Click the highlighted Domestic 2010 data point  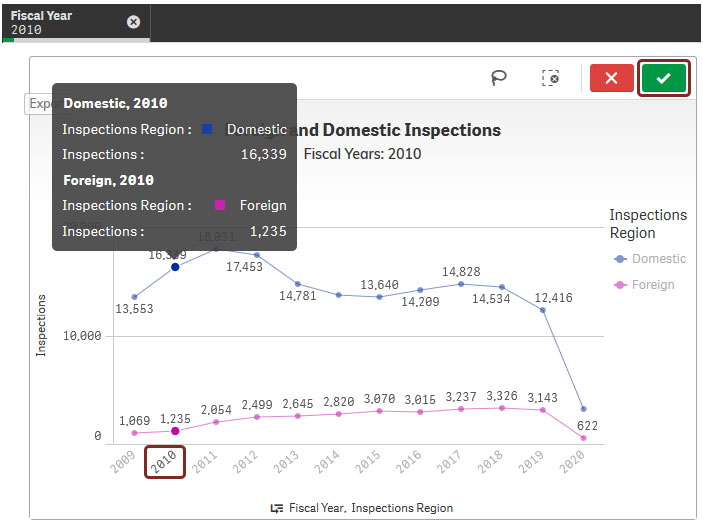175,267
